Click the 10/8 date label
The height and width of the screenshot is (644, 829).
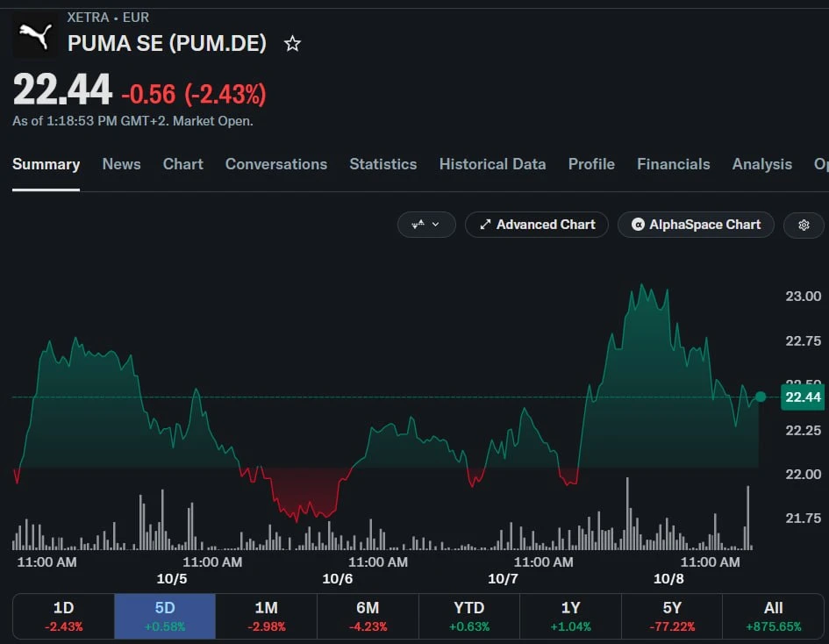click(x=668, y=579)
